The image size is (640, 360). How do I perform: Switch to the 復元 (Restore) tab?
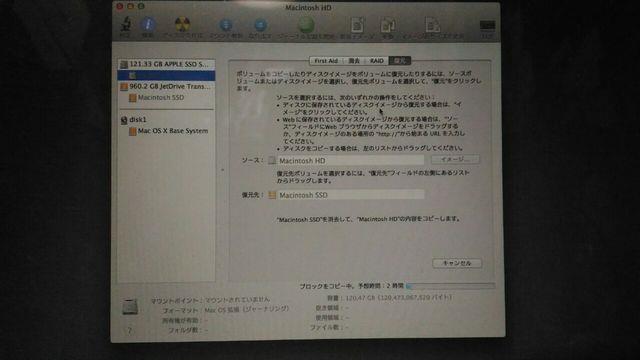click(400, 60)
